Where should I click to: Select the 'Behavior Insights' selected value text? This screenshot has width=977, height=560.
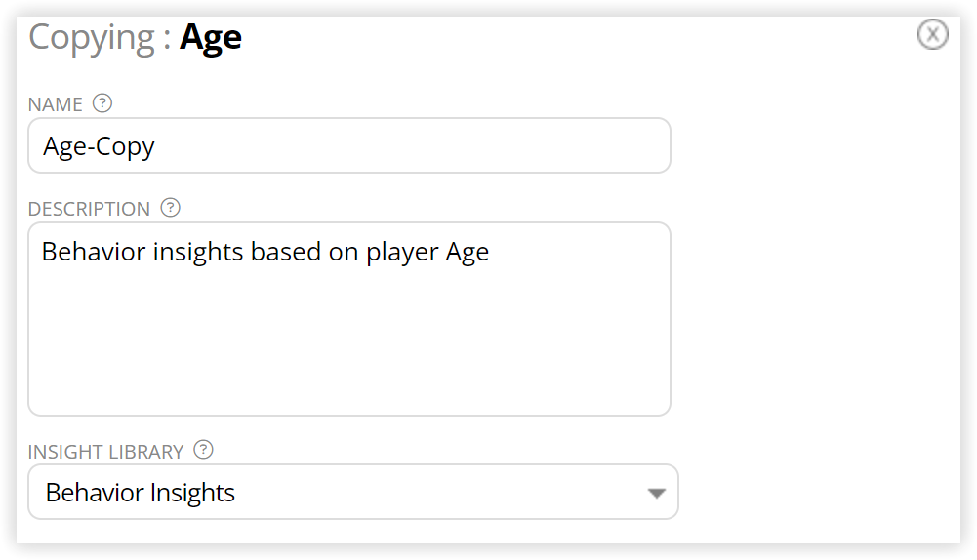(141, 493)
